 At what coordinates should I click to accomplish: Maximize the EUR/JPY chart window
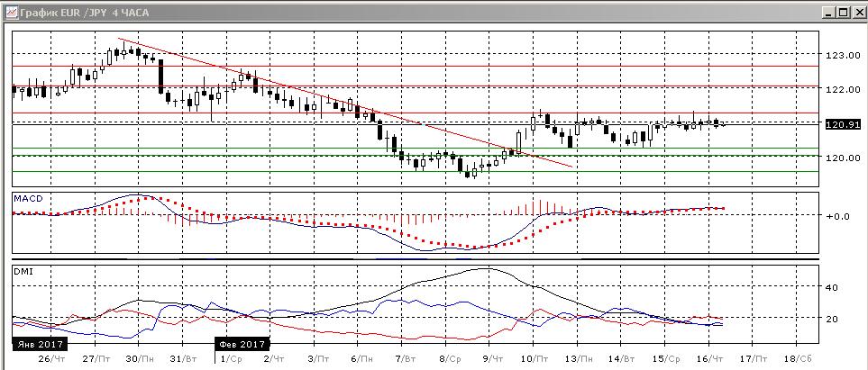(x=843, y=12)
